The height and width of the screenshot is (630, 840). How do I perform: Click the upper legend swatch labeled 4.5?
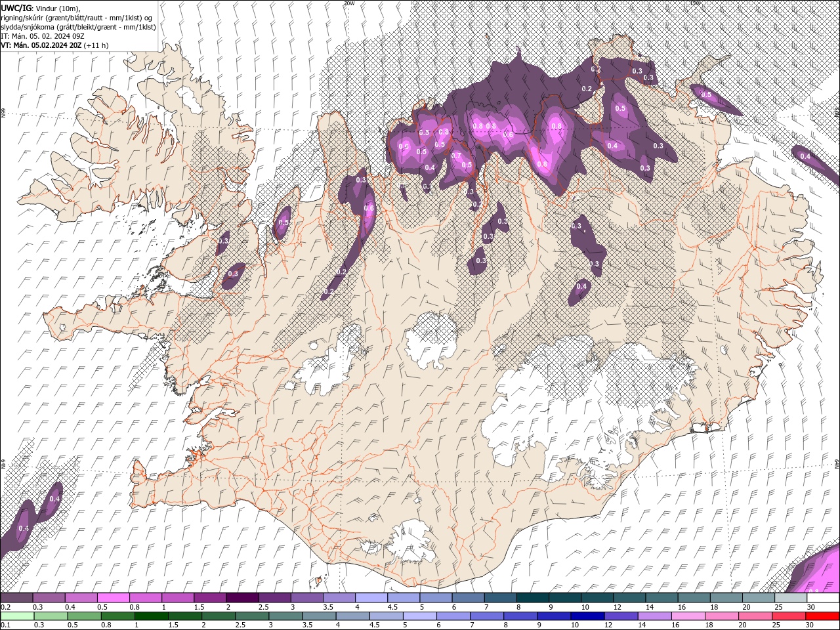403,598
